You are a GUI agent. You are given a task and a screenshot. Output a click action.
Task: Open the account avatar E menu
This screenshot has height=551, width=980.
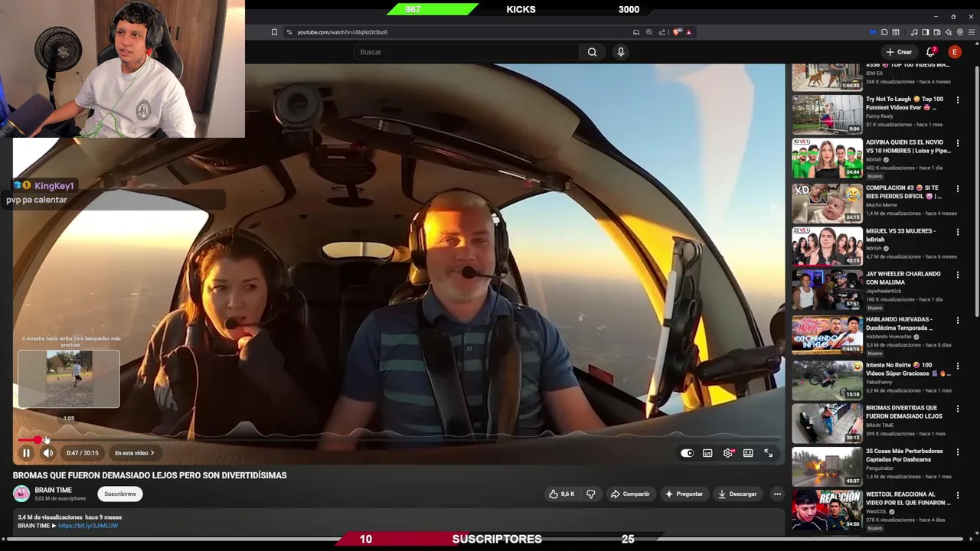pos(955,52)
